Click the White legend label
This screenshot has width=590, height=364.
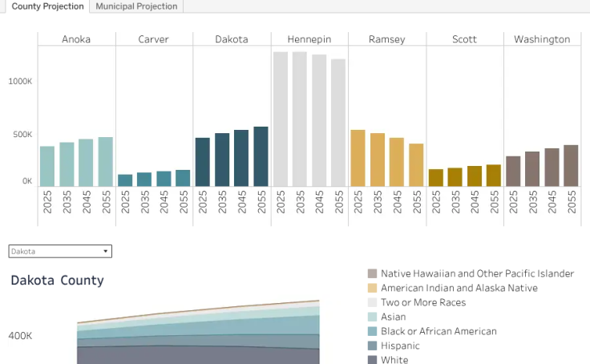click(x=394, y=360)
